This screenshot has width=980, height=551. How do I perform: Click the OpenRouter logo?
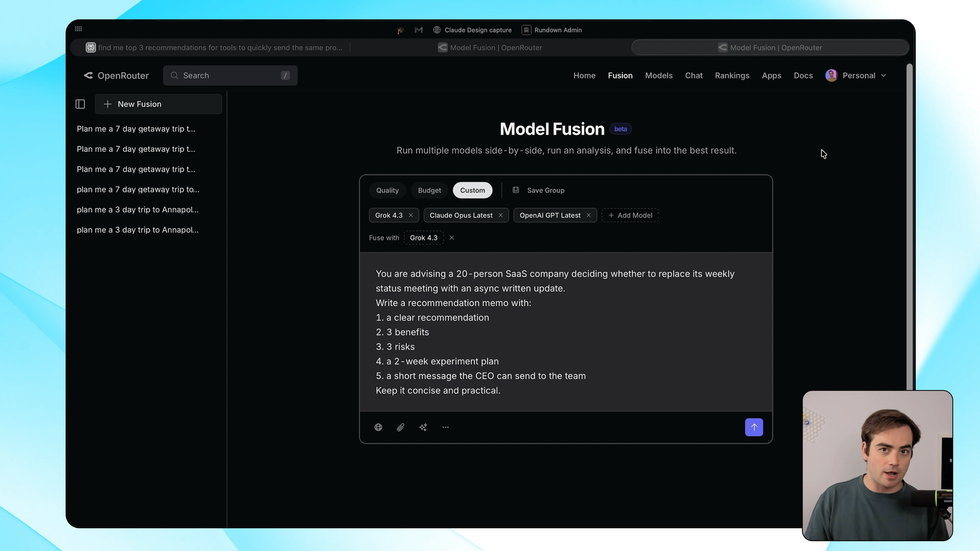[x=116, y=75]
